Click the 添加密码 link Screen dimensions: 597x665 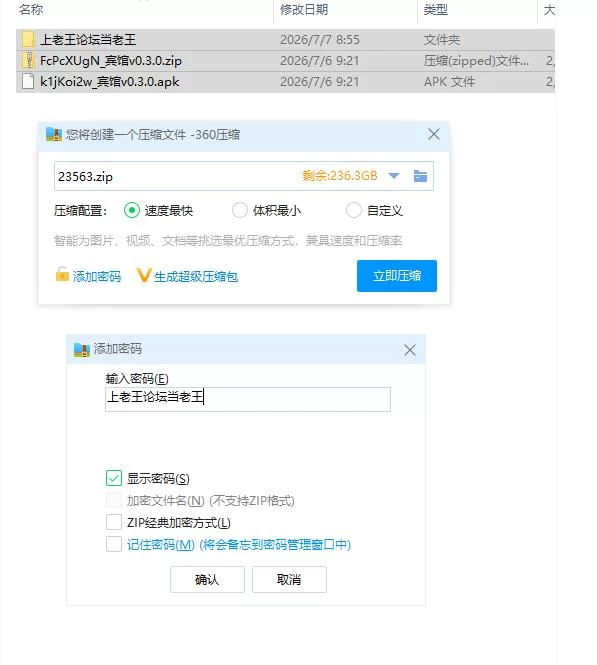click(97, 277)
